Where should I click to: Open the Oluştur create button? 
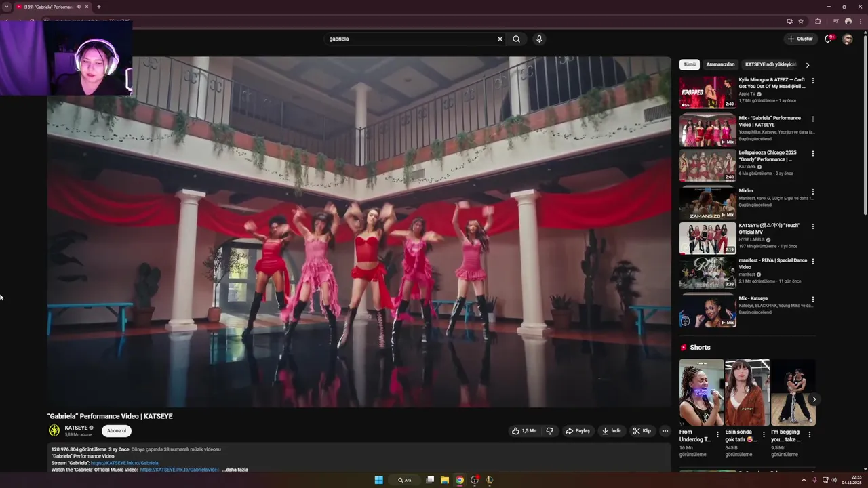tap(800, 39)
